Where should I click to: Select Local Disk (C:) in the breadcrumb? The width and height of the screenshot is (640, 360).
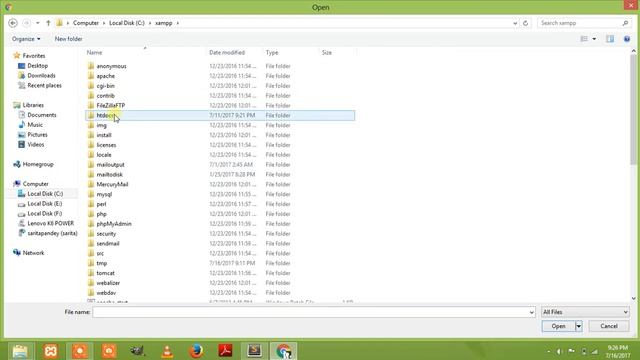(x=127, y=23)
